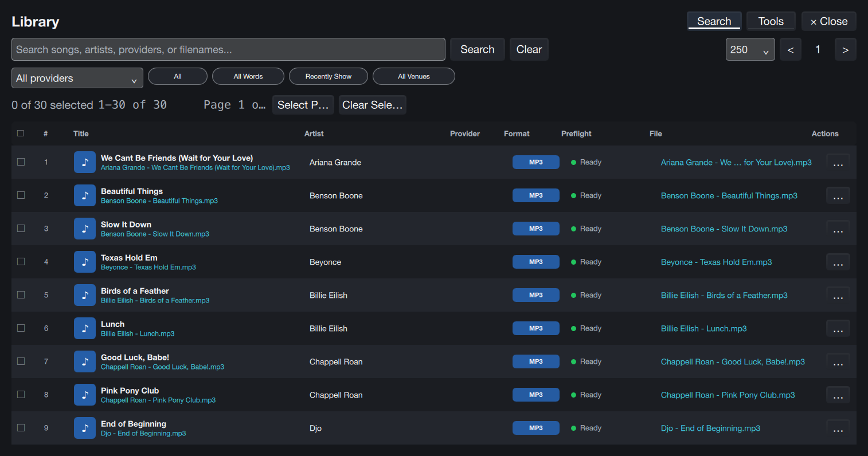Open the Benson Boone - Slow It Down.mp3 file link

click(x=724, y=229)
